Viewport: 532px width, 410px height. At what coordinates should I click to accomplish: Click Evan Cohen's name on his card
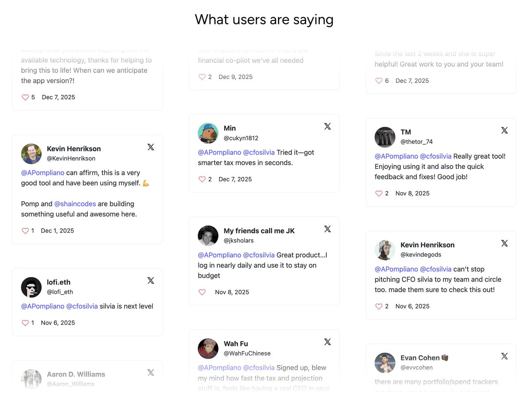pyautogui.click(x=420, y=358)
